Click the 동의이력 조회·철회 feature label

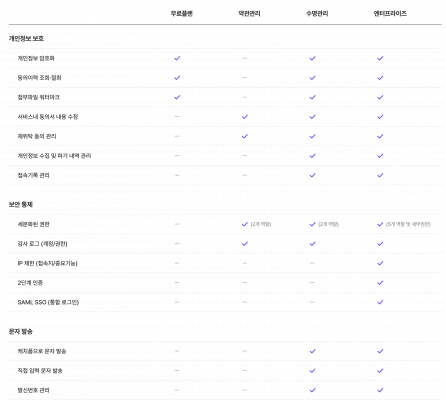[x=39, y=78]
